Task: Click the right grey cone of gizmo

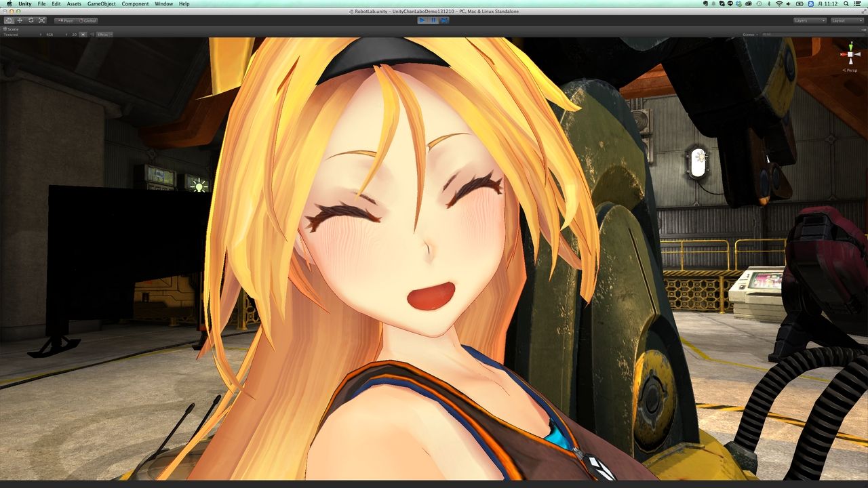Action: 859,54
